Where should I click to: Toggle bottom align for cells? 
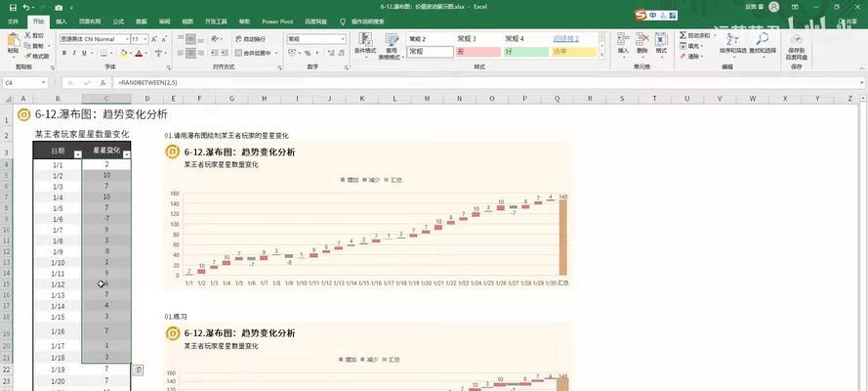click(x=202, y=39)
